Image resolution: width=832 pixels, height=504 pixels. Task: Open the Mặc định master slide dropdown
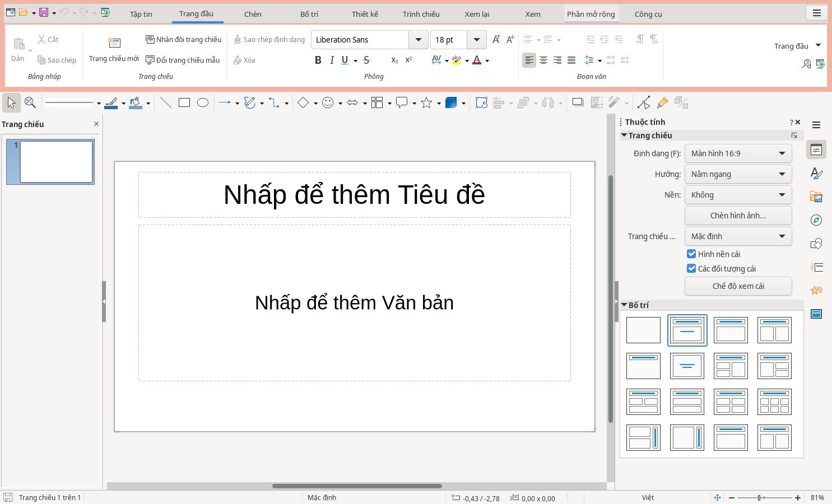(738, 236)
